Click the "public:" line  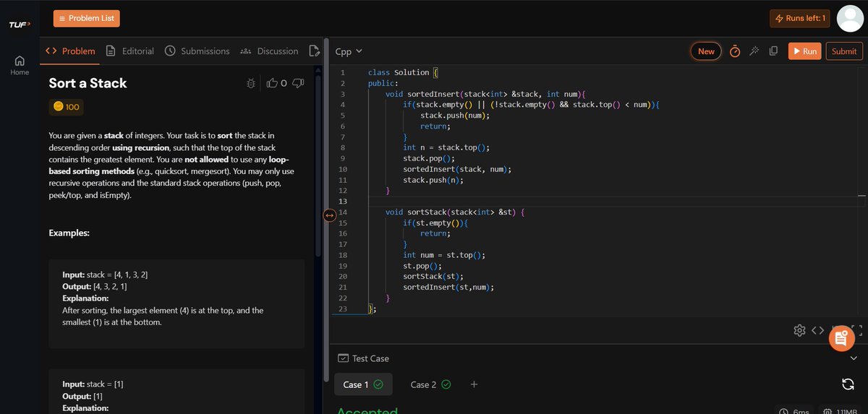click(x=383, y=83)
